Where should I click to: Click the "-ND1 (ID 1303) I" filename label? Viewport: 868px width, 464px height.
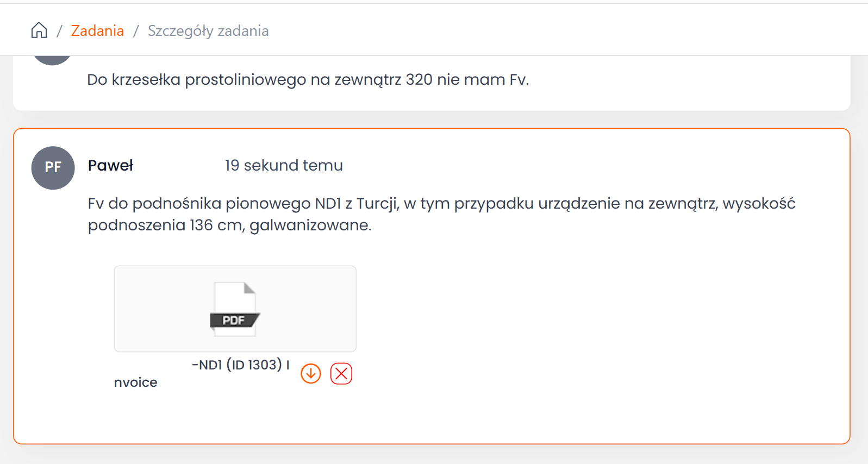[240, 365]
